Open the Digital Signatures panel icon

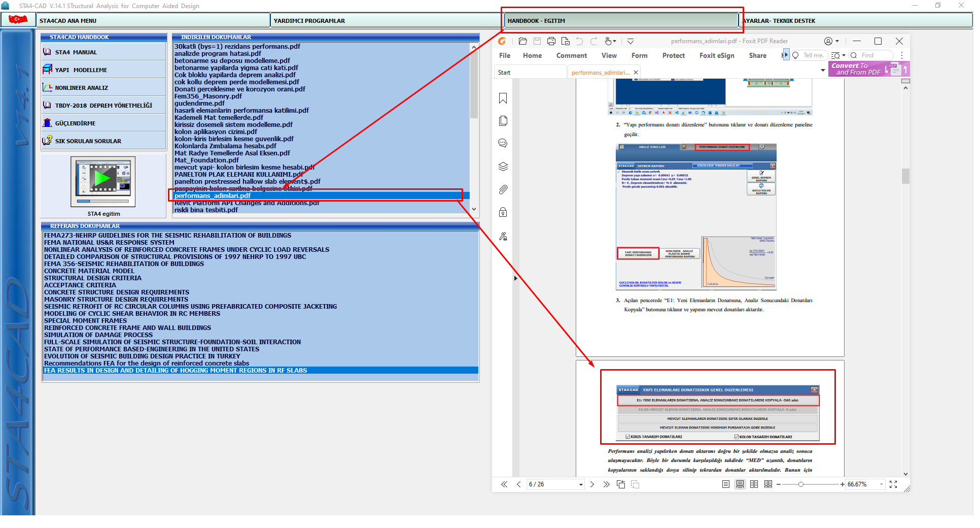tap(503, 236)
